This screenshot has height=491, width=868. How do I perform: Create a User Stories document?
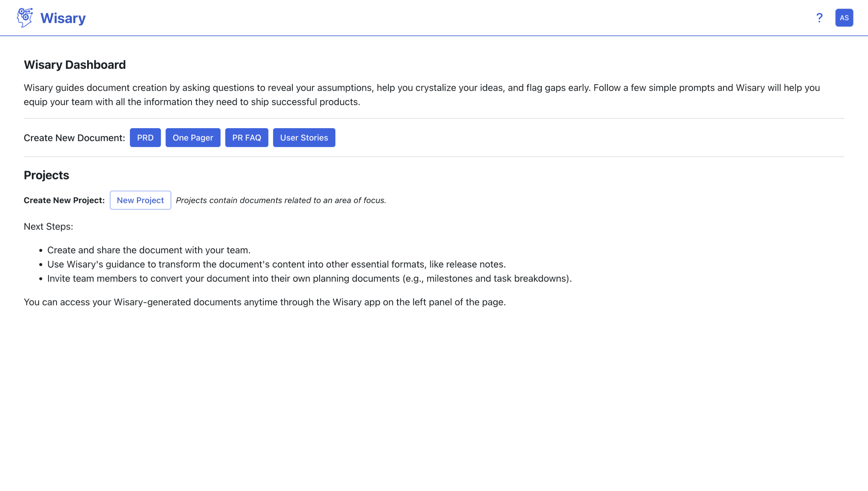pyautogui.click(x=304, y=138)
